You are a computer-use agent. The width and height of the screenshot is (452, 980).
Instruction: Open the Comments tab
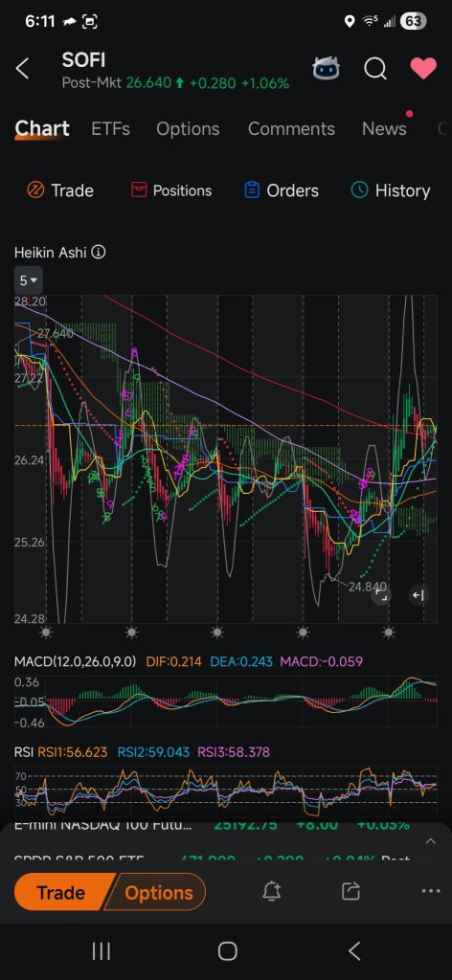[291, 129]
